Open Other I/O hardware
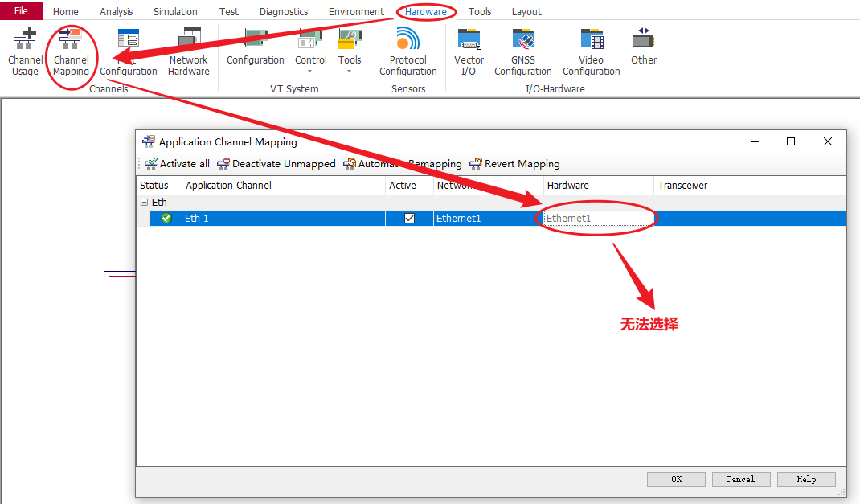The width and height of the screenshot is (860, 504). point(643,47)
